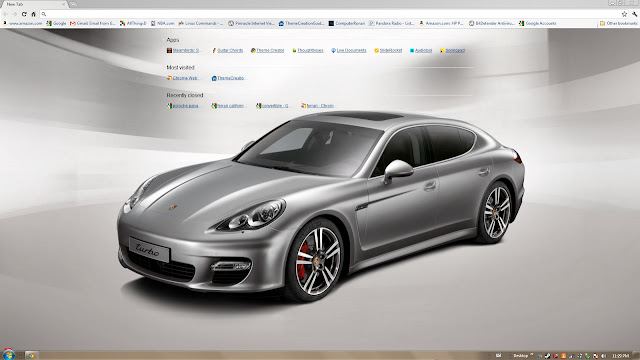
Task: Open the Windows Start menu
Action: point(8,354)
